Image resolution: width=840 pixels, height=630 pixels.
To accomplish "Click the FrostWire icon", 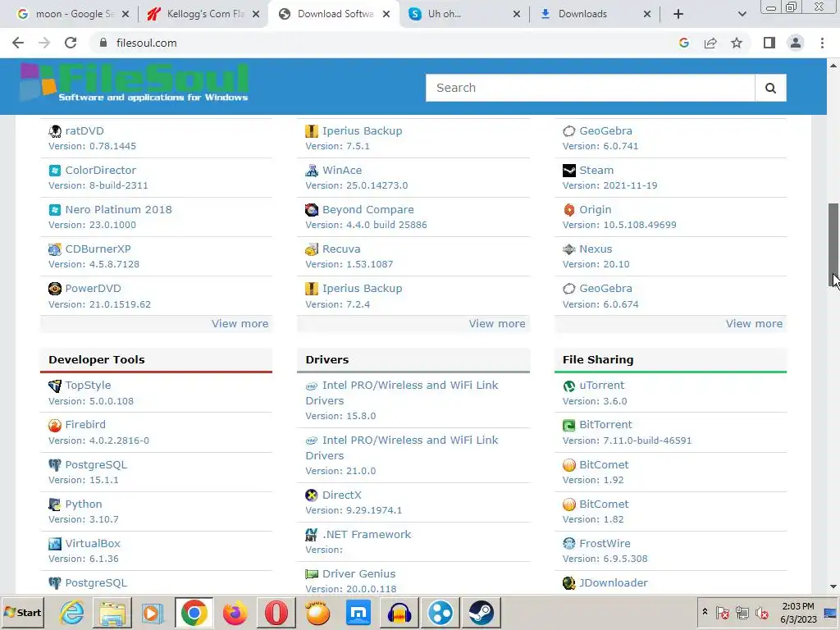I will pyautogui.click(x=569, y=544).
